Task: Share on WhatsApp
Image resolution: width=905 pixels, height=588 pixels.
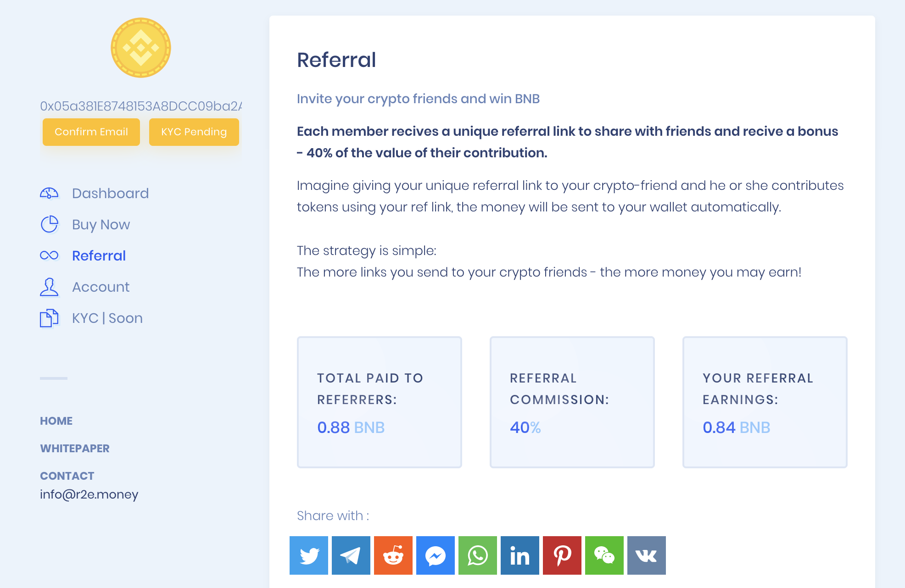Action: pos(478,555)
